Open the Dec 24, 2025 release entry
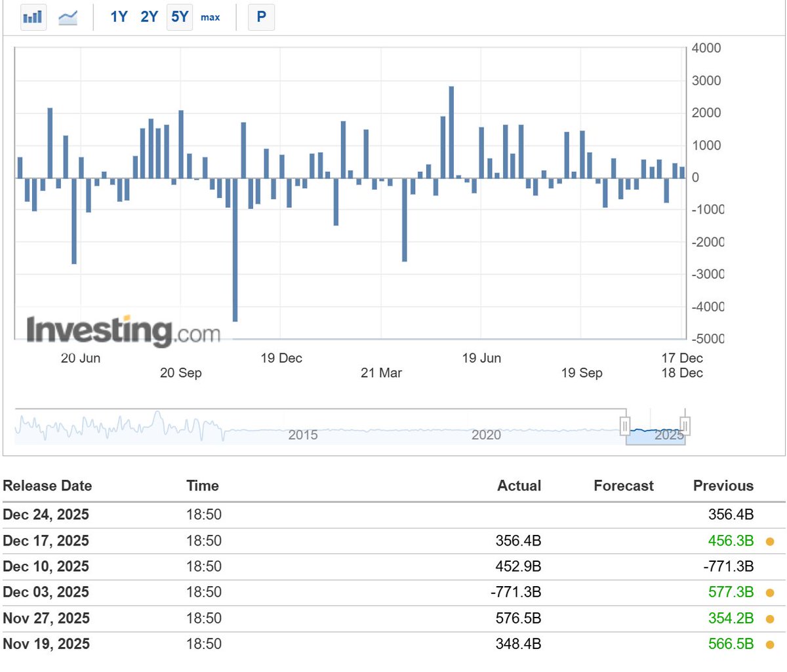The height and width of the screenshot is (672, 787). pos(47,515)
